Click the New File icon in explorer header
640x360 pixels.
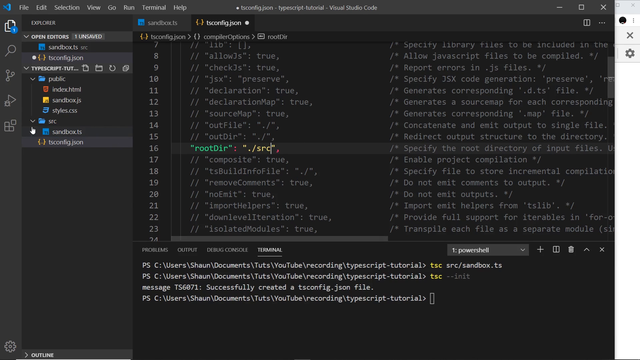[x=86, y=68]
